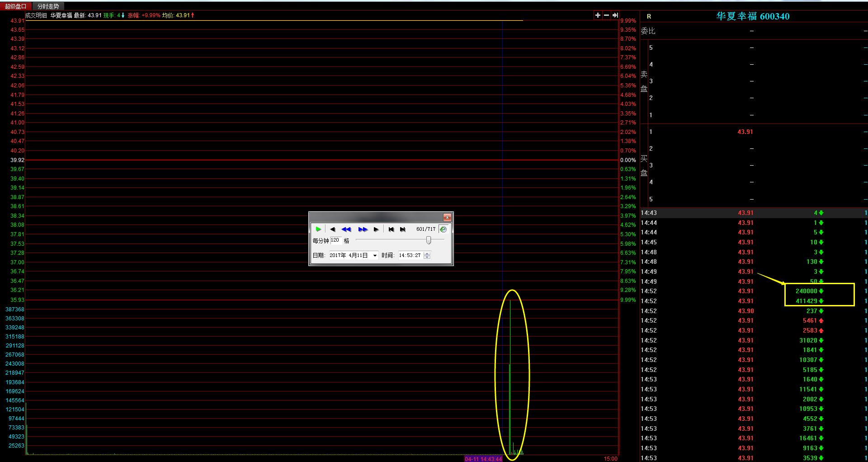Select the trade row with volume 5461

click(x=754, y=320)
